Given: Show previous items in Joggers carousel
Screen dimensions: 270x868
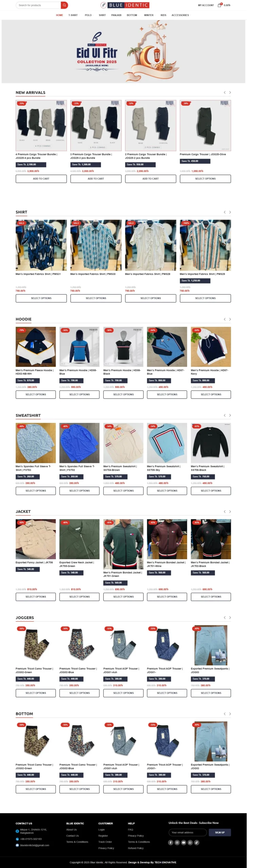Looking at the screenshot, I should [x=224, y=617].
